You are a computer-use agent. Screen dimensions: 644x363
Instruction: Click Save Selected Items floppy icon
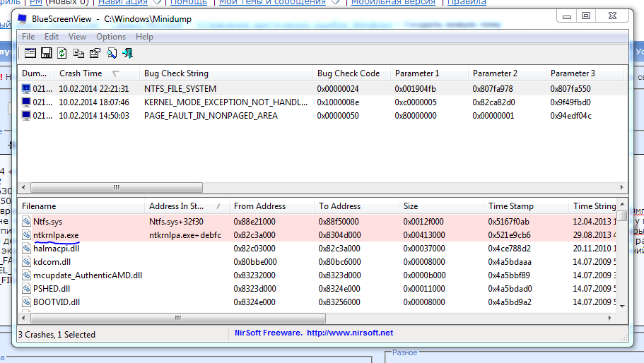[x=47, y=53]
